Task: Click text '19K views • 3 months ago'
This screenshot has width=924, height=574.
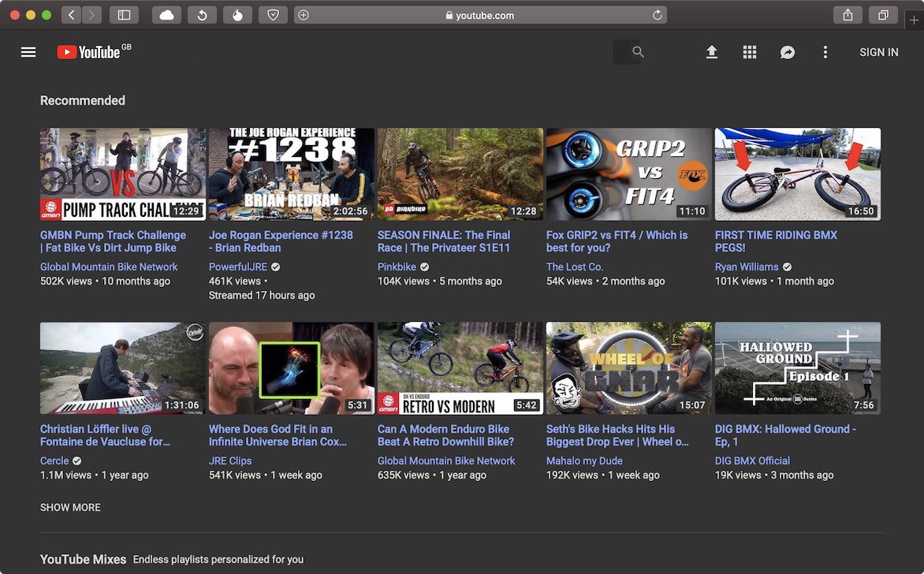Action: tap(774, 475)
